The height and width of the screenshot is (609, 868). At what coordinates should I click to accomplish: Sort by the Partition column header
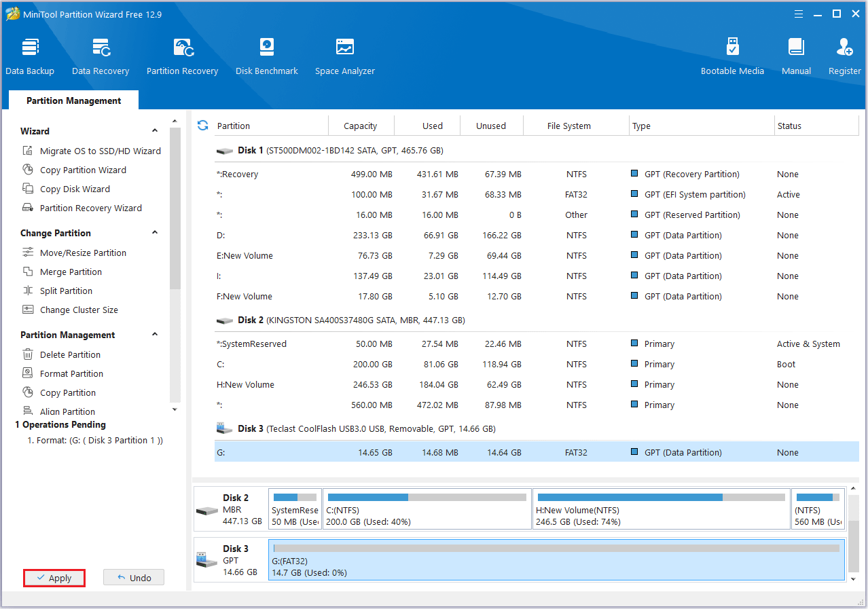coord(271,126)
